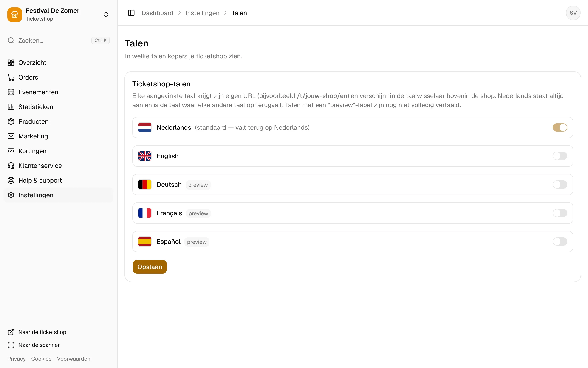Screen dimensions: 588x368
Task: Click the preview label beside Français
Action: [x=198, y=213]
